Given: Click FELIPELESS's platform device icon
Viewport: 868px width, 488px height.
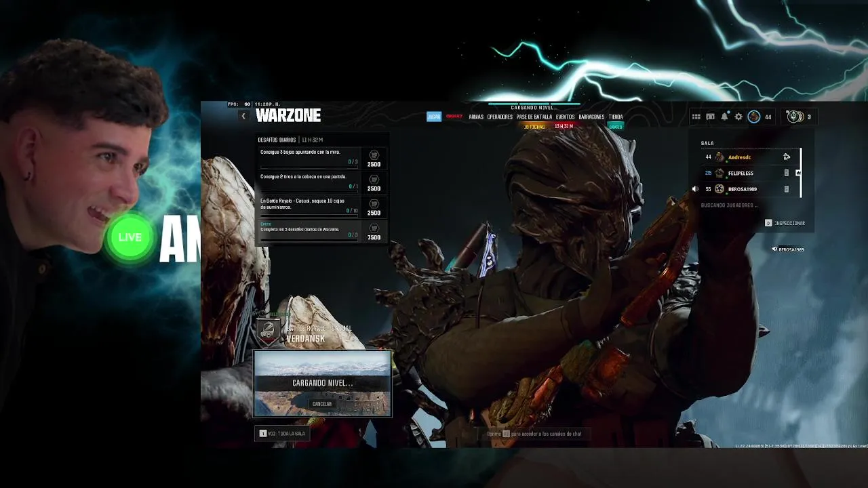Looking at the screenshot, I should pos(787,173).
